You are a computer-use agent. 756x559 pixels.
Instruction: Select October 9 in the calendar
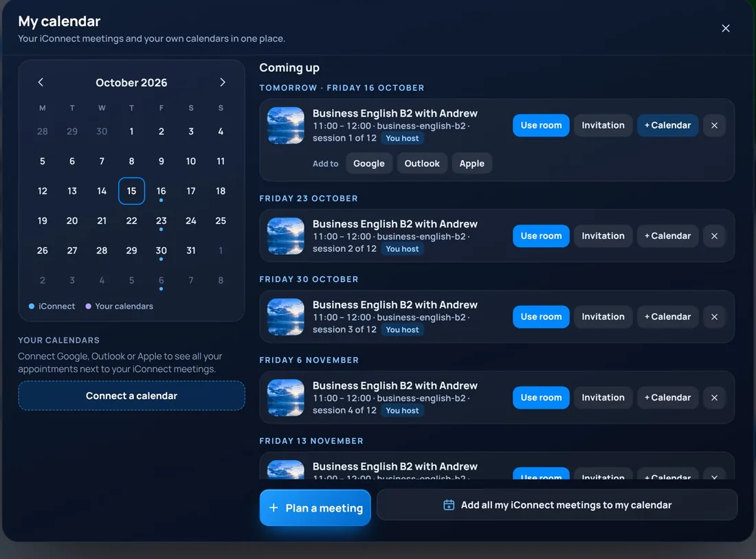tap(161, 161)
